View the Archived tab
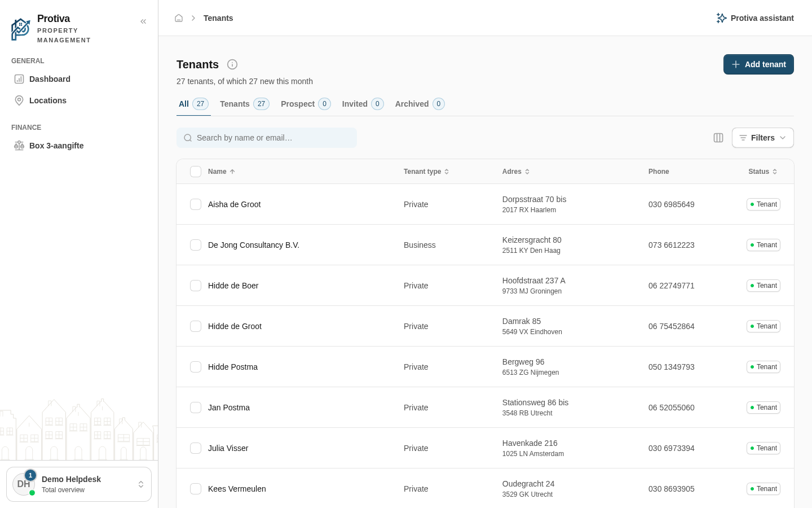Image resolution: width=812 pixels, height=508 pixels. pyautogui.click(x=420, y=104)
